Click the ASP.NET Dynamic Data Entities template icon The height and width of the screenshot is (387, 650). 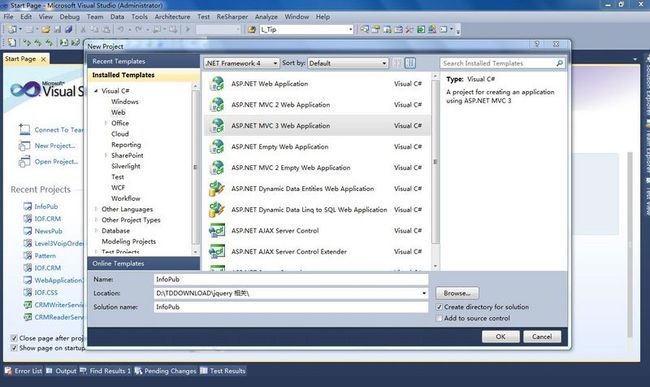tap(217, 189)
